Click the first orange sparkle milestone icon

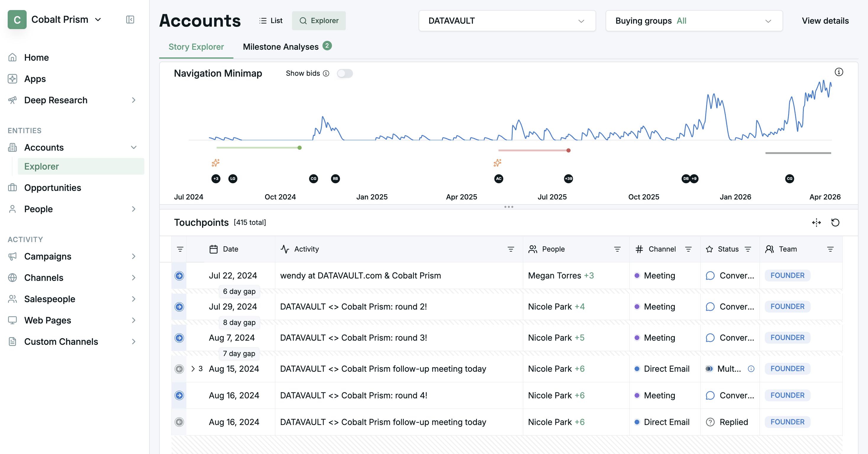tap(216, 163)
